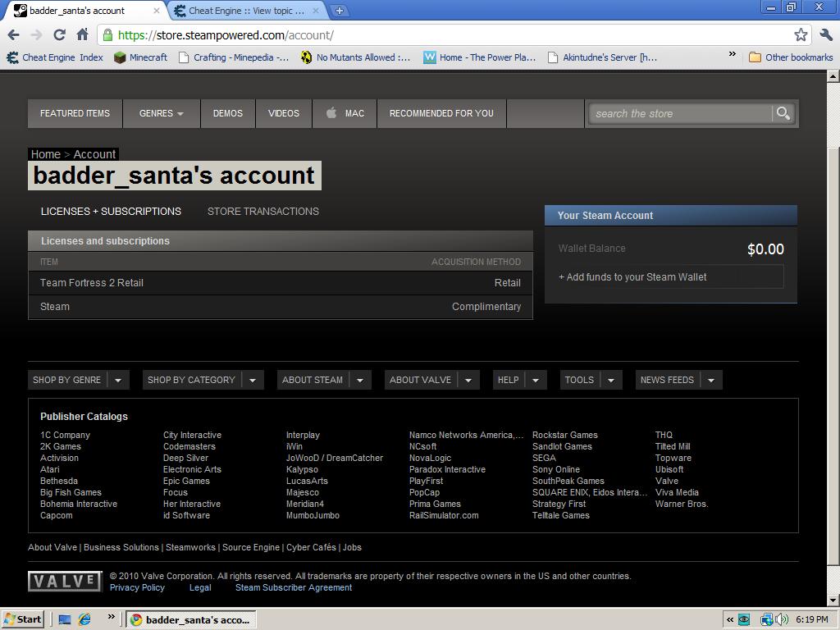Open Recommended For You
The image size is (840, 630).
point(441,113)
